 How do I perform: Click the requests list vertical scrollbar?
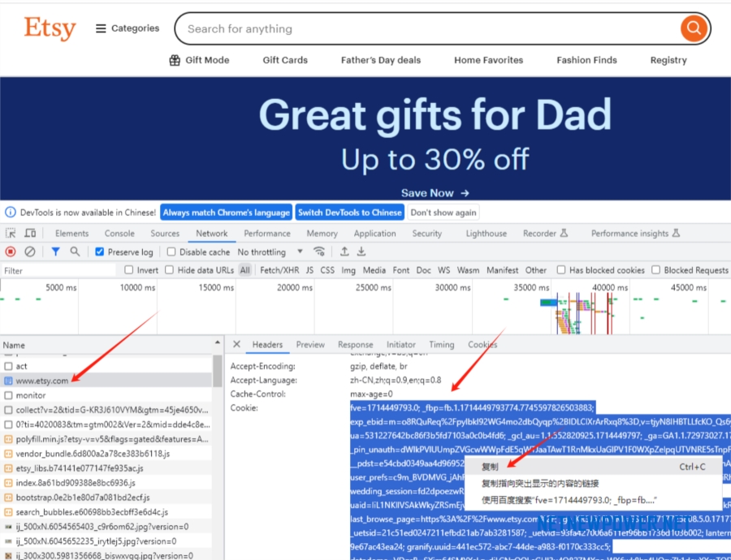pyautogui.click(x=217, y=372)
